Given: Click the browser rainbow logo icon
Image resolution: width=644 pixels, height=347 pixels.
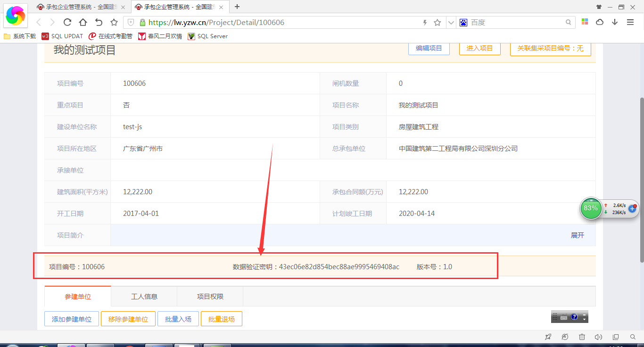Looking at the screenshot, I should click(15, 16).
